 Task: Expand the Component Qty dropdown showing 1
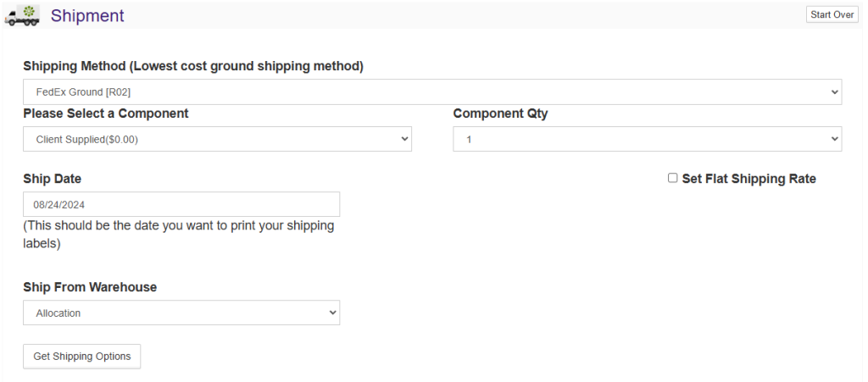[644, 139]
